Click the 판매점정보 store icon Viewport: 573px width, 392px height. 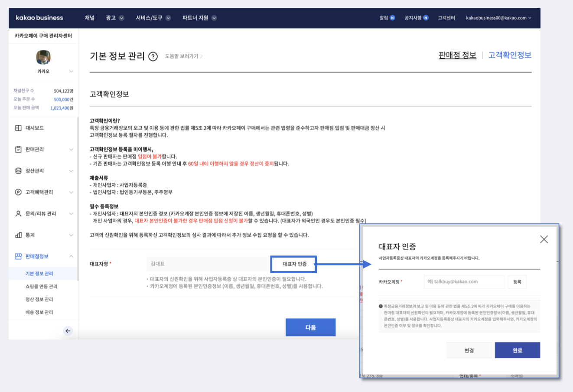coord(18,256)
